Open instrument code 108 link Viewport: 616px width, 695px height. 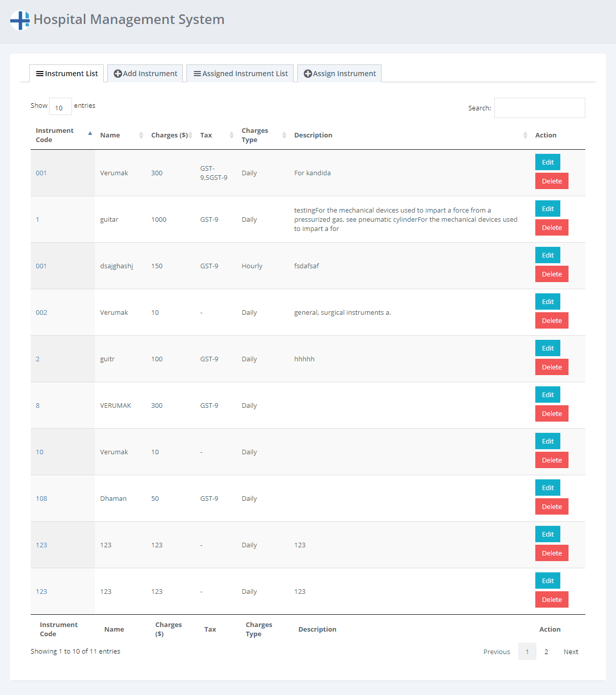41,498
